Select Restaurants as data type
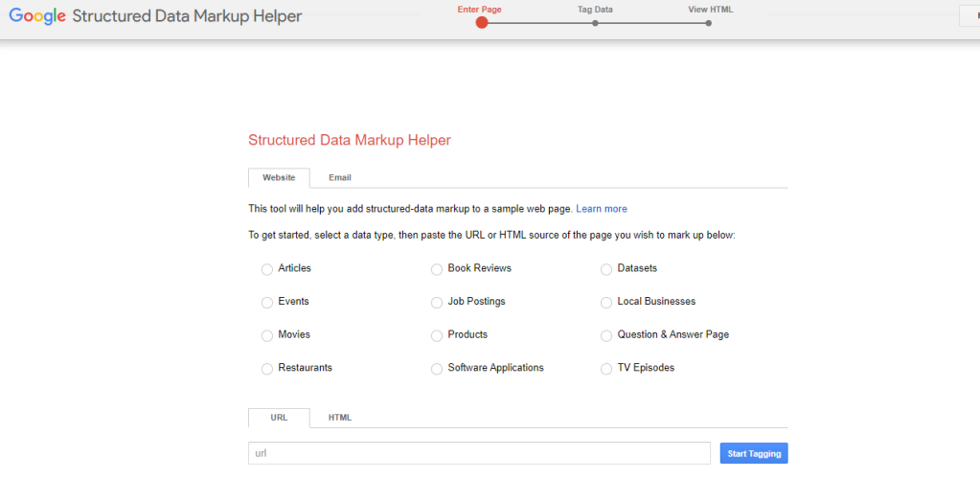Viewport: 980px width, 479px height. [267, 368]
